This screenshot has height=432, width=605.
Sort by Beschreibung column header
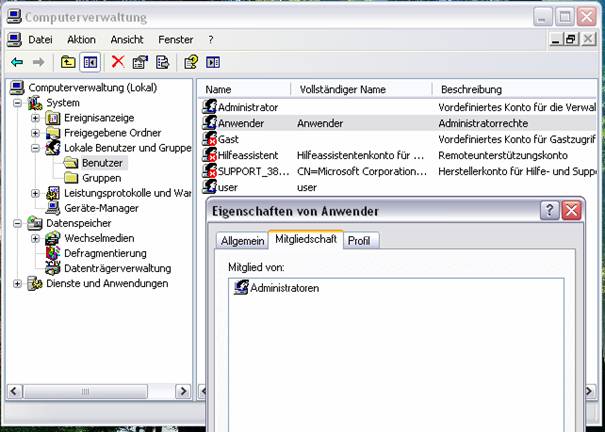pos(515,89)
